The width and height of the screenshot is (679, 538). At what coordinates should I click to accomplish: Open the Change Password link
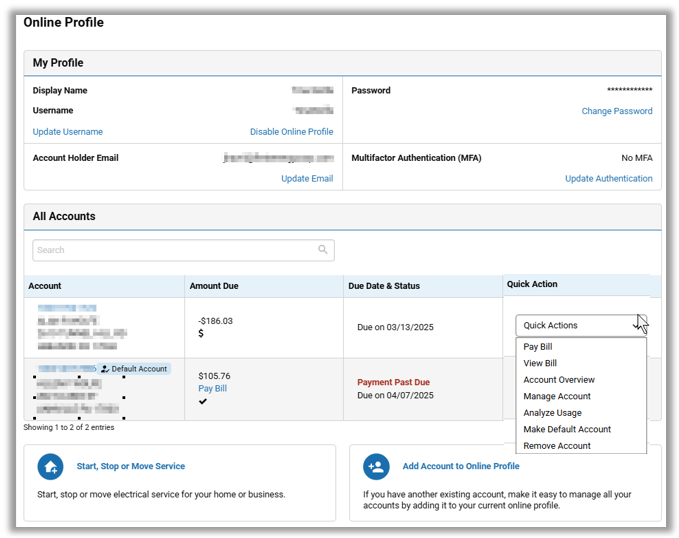coord(616,111)
